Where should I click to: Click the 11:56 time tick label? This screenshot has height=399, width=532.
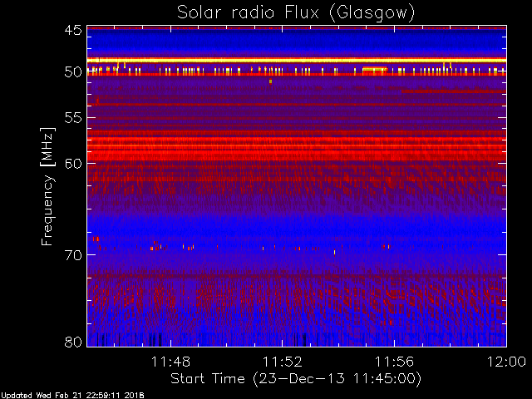click(394, 362)
